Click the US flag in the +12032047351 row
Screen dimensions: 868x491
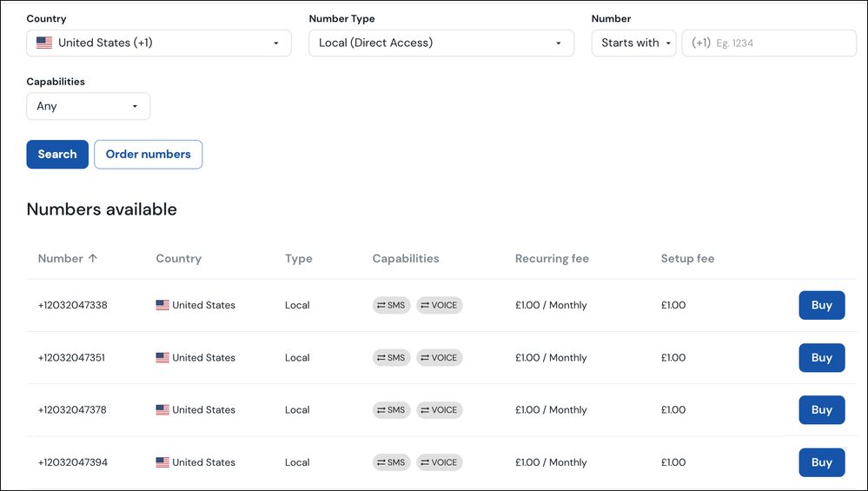162,357
